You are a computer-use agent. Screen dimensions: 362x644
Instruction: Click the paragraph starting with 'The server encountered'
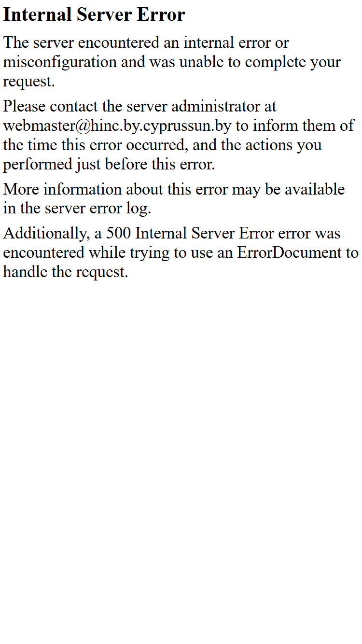pos(172,62)
